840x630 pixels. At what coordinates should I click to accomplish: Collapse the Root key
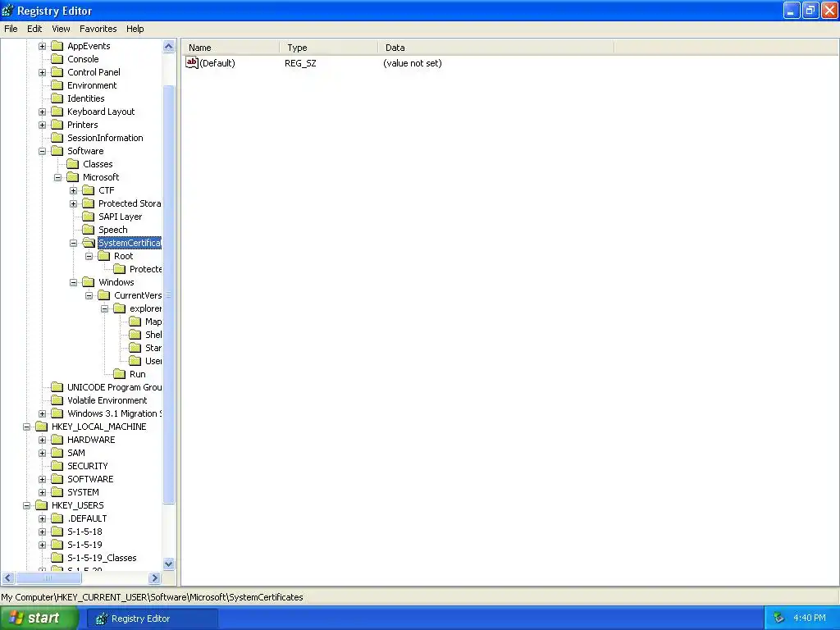click(x=89, y=256)
